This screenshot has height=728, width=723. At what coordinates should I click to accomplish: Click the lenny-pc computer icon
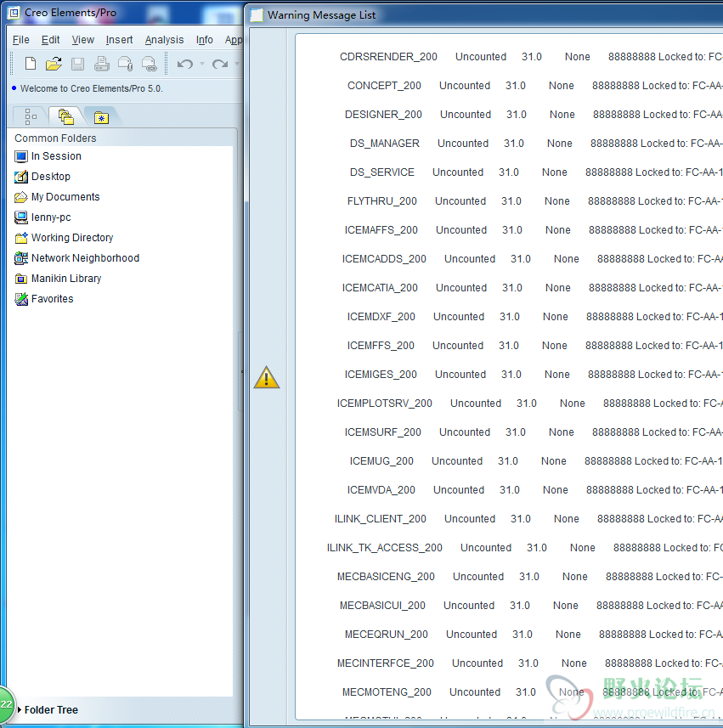tap(21, 217)
